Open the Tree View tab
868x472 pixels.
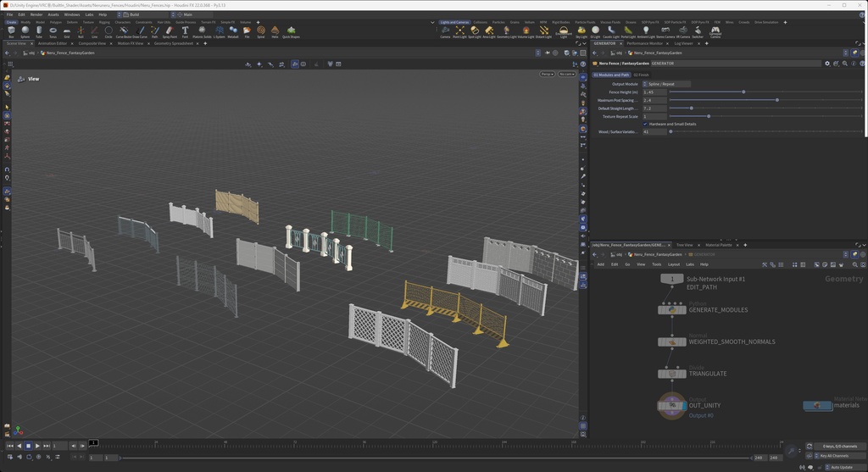click(685, 245)
